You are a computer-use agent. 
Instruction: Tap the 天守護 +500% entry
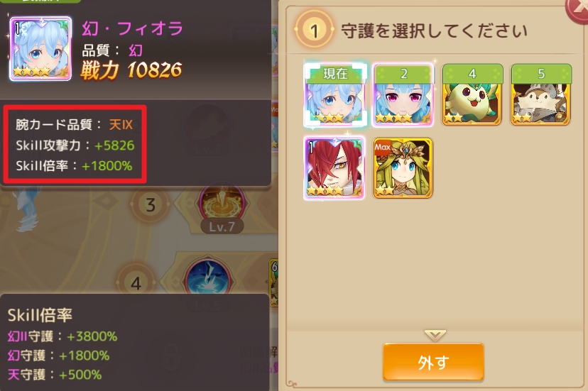pos(55,375)
